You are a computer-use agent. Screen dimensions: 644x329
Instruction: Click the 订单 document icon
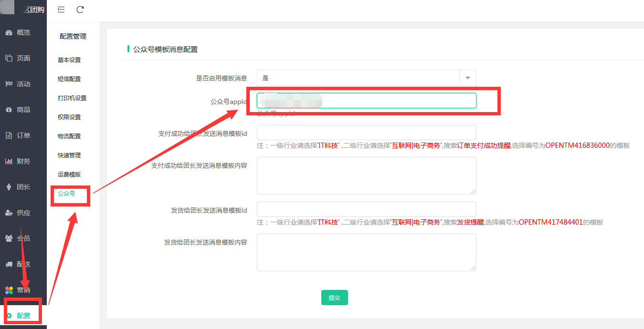pyautogui.click(x=9, y=135)
